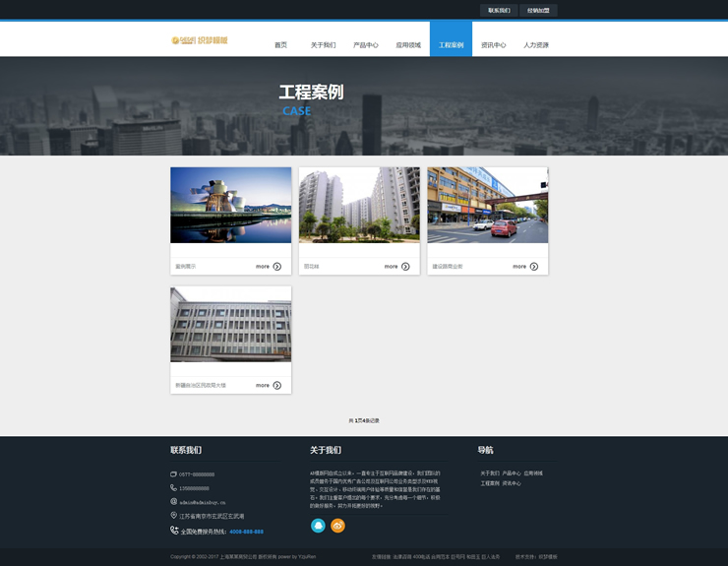Click the 联系我们 button at top

coord(499,10)
